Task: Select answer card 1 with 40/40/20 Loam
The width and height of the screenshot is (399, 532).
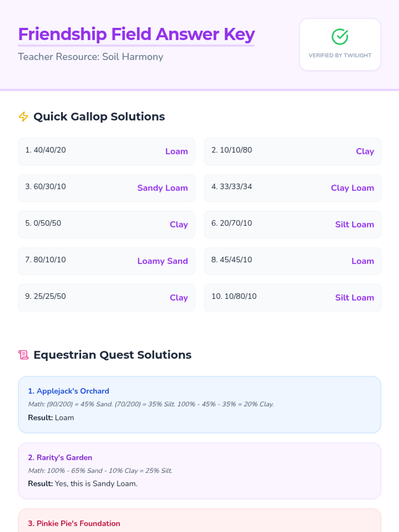Action: tap(106, 151)
